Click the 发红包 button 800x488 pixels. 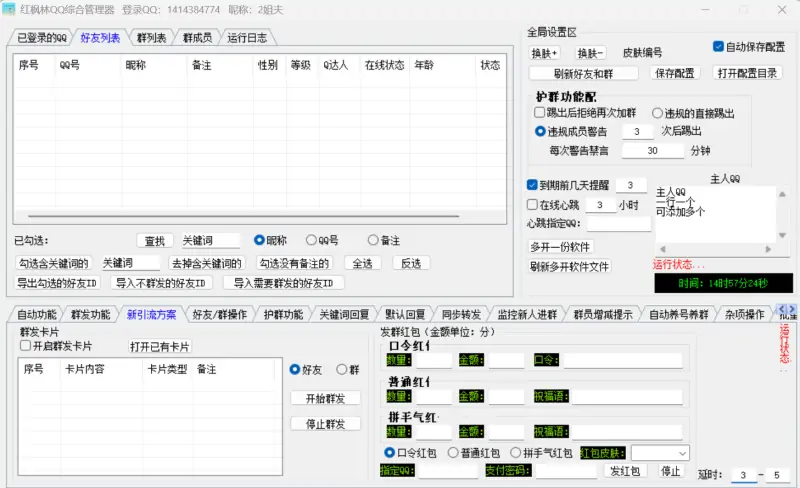(x=625, y=471)
